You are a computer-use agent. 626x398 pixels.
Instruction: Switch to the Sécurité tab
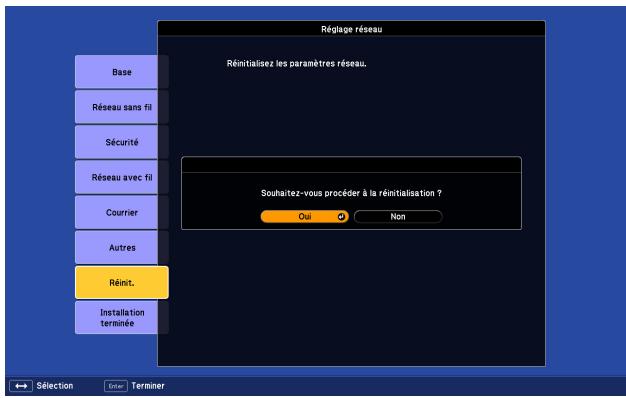click(x=121, y=142)
